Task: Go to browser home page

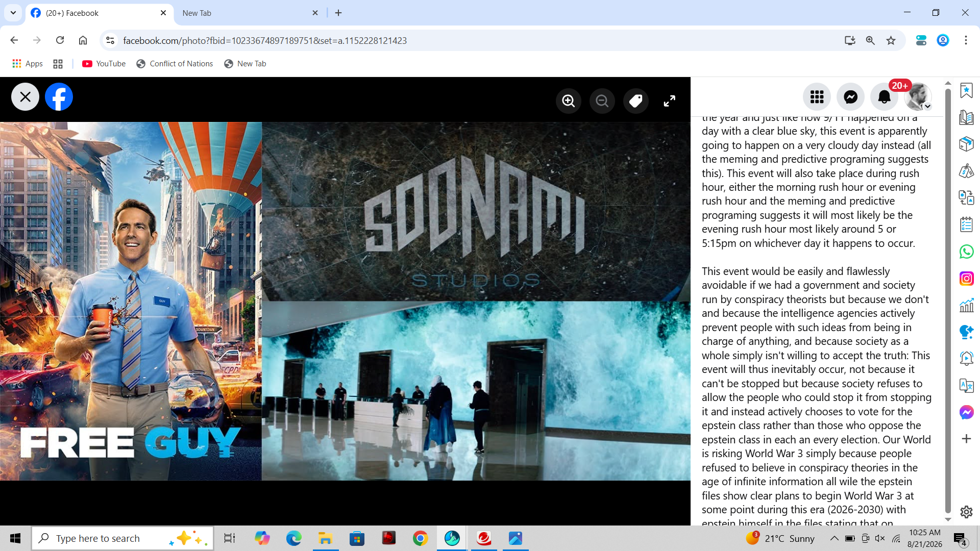Action: 83,40
